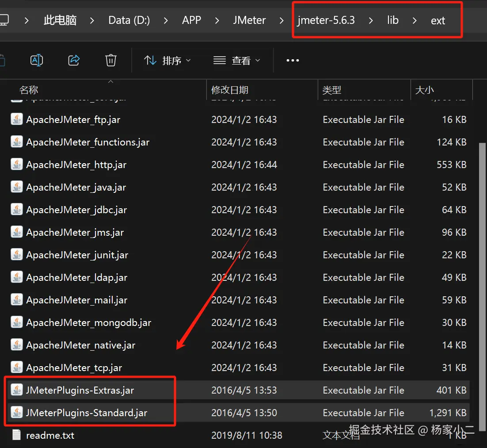Select file name ApacheJMeter_jms.jar
The image size is (487, 448).
tap(75, 233)
